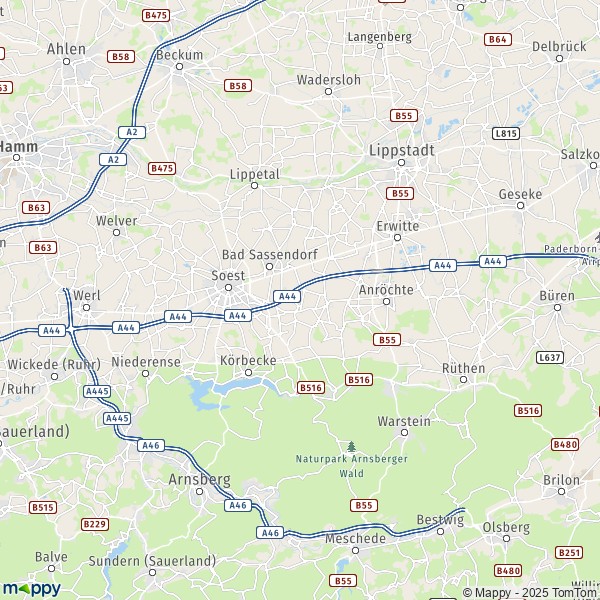Image resolution: width=600 pixels, height=600 pixels.
Task: Click the Arnsberg town marker
Action: pyautogui.click(x=199, y=491)
